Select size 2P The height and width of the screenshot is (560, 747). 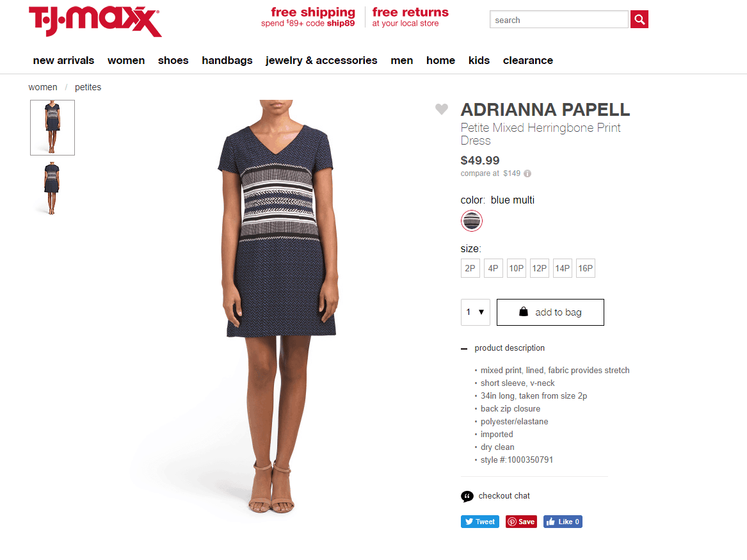click(x=470, y=269)
